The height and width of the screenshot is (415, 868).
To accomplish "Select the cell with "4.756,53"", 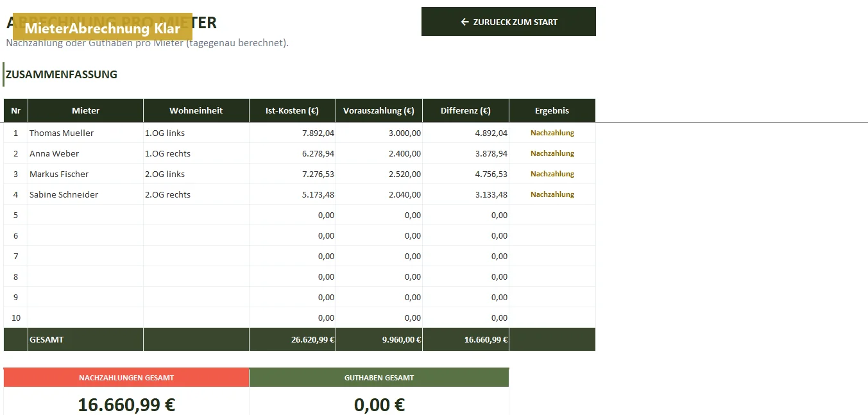I will 466,174.
